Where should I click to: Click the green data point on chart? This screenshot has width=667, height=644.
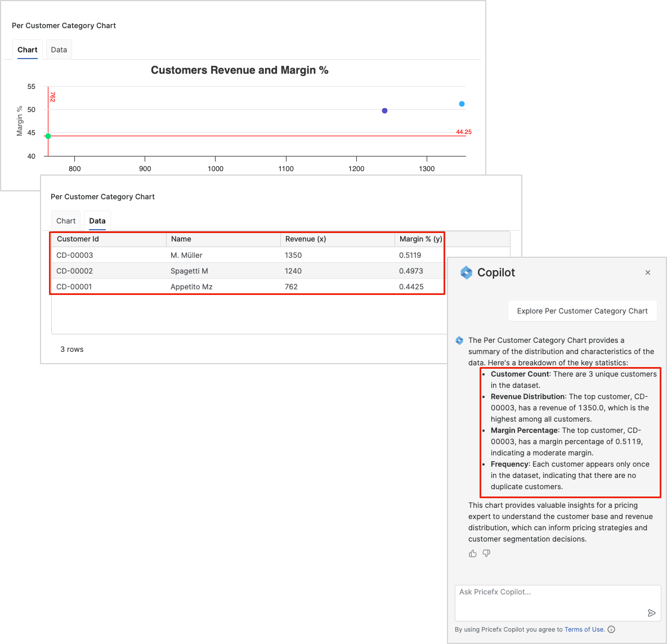point(48,136)
